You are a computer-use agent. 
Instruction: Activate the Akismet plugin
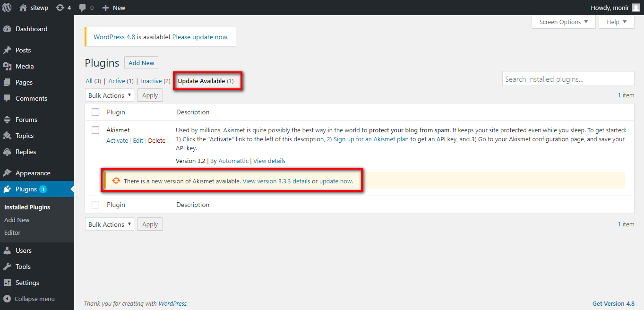coord(117,140)
